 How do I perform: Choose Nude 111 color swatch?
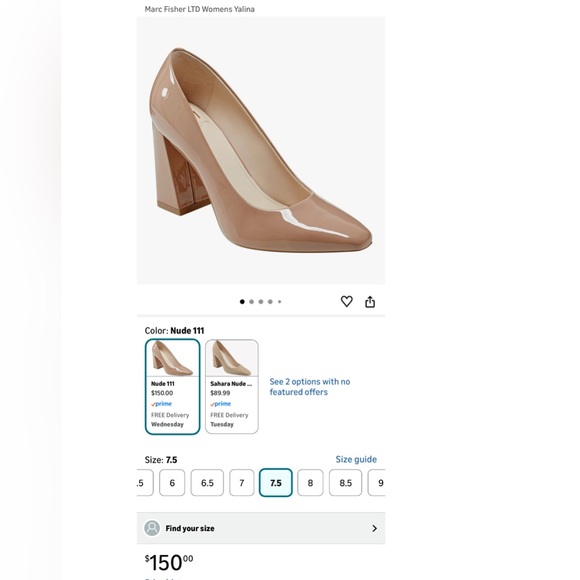click(172, 387)
